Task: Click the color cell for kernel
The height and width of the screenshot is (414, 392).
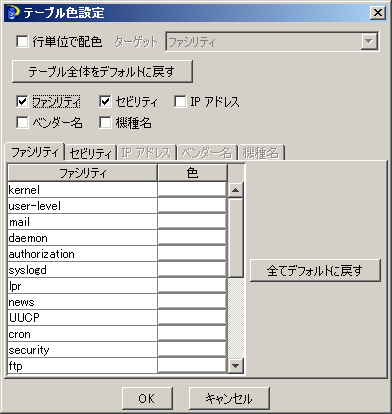Action: click(192, 190)
